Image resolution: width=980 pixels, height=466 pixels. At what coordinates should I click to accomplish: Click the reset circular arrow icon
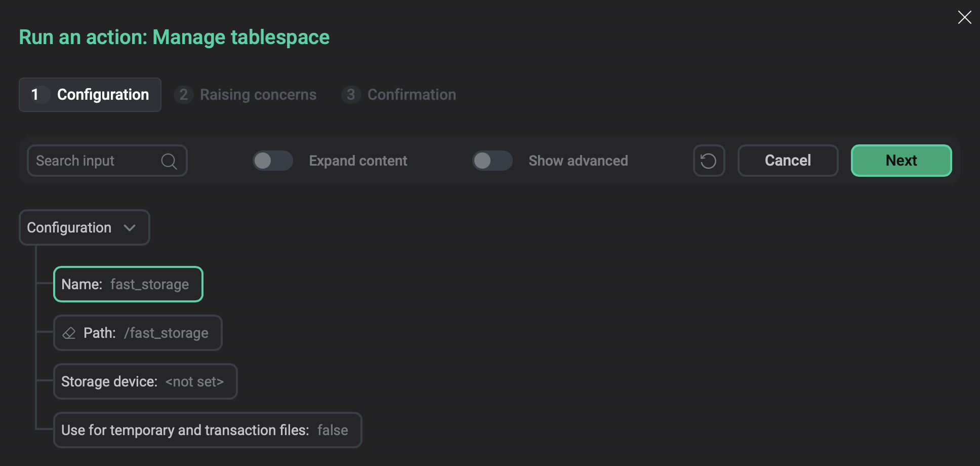coord(709,161)
